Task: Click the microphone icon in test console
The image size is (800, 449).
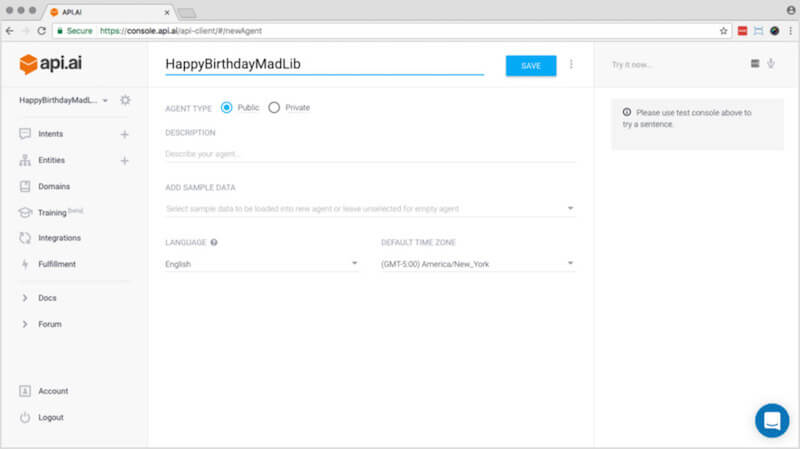Action: click(x=771, y=64)
